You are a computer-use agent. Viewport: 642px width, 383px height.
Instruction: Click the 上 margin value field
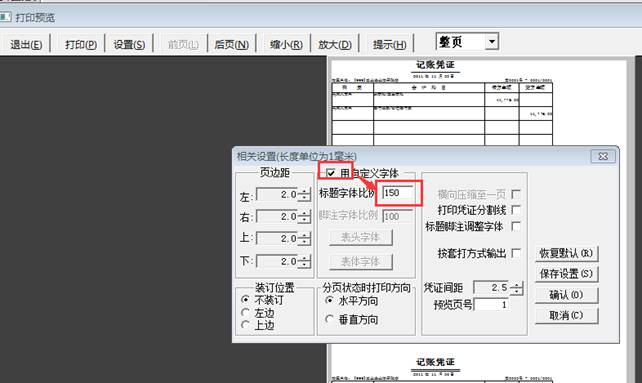tap(277, 238)
